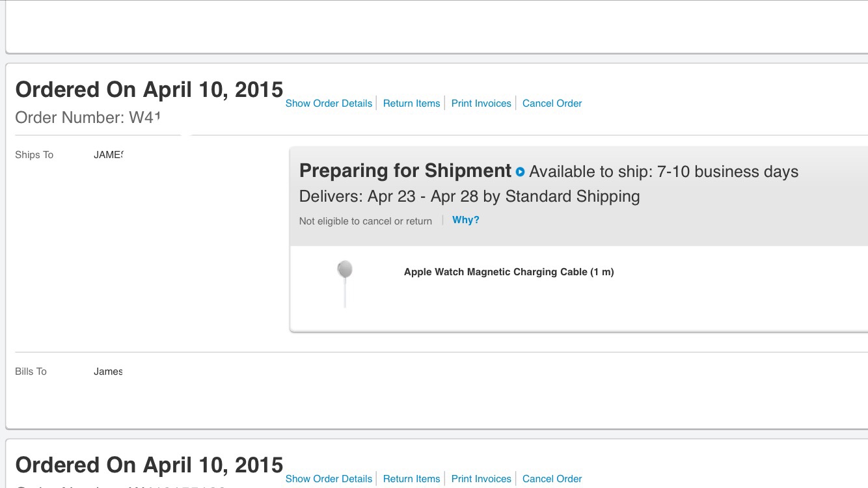Show Order Details for the second order
Screen dimensions: 868x488
tap(329, 479)
